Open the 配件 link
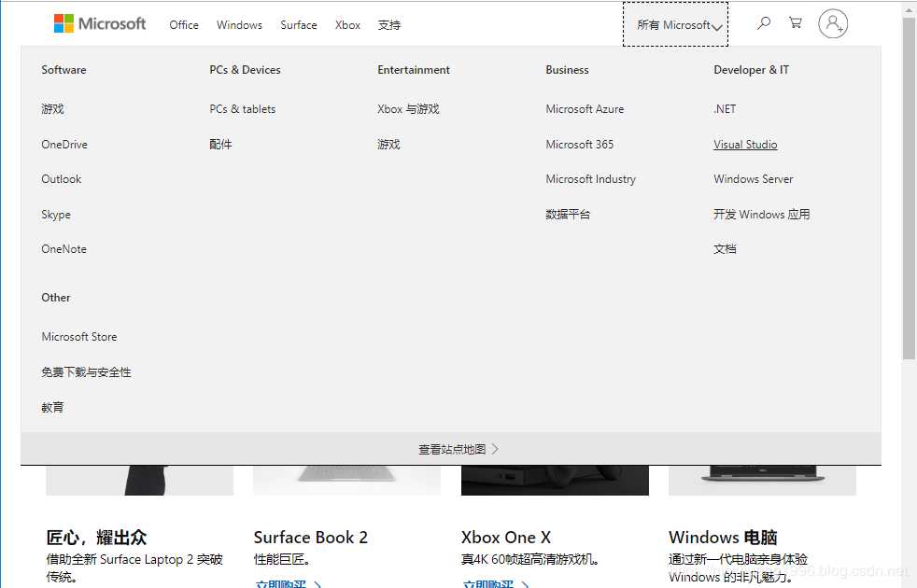Viewport: 917px width, 588px height. pos(220,145)
